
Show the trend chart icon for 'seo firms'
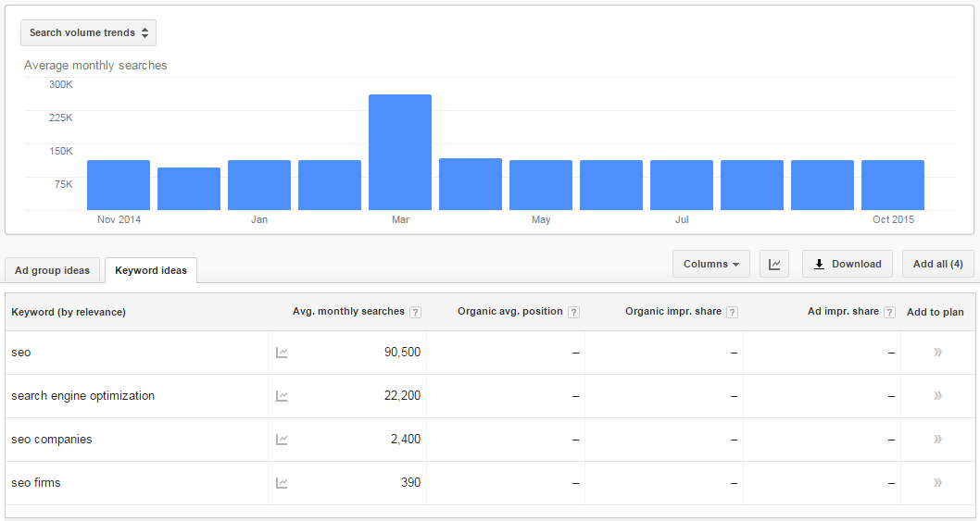coord(282,483)
